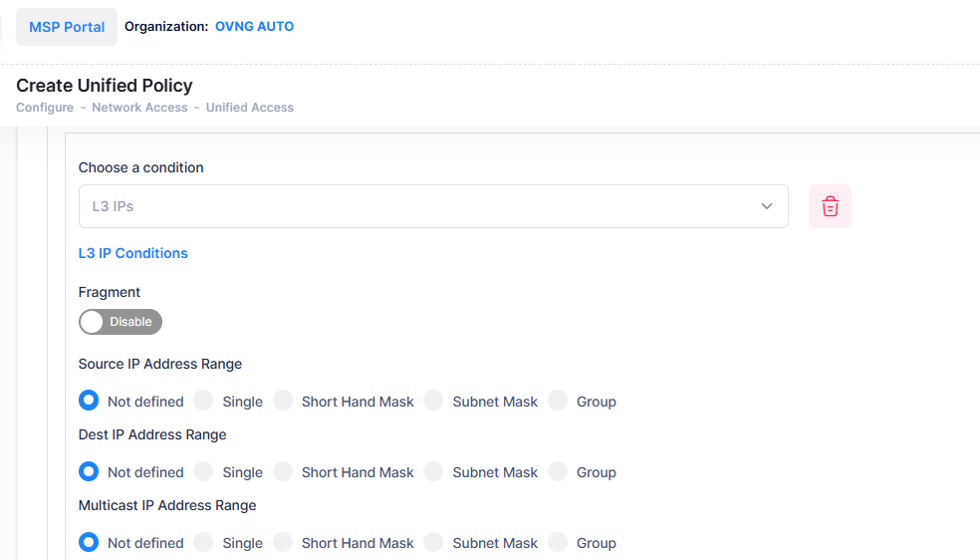Toggle the Fragment Disable switch
Viewport: 980px width, 560px height.
click(121, 322)
